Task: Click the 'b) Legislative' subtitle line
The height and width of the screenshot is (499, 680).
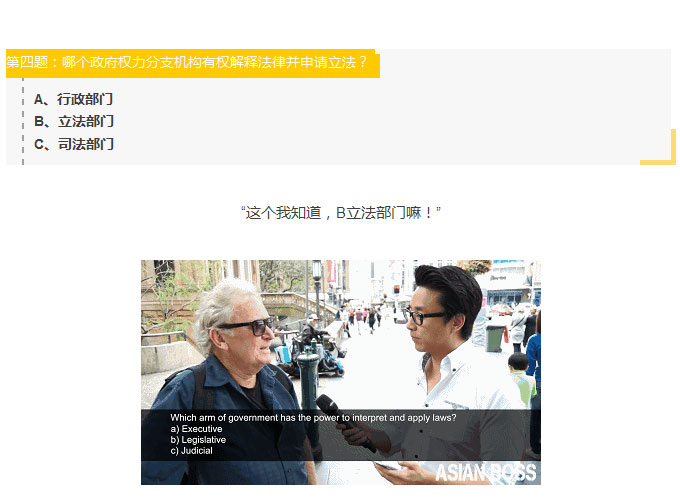Action: coord(198,440)
